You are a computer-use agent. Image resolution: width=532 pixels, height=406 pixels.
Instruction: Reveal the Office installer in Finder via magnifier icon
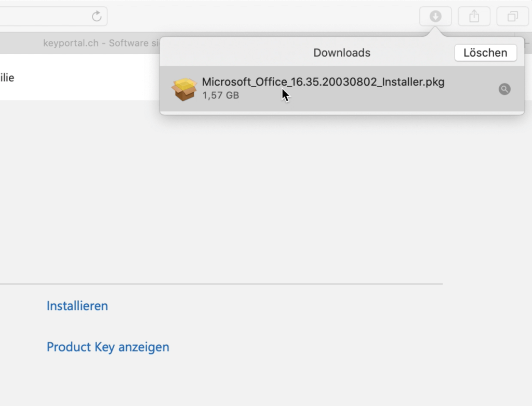coord(504,89)
